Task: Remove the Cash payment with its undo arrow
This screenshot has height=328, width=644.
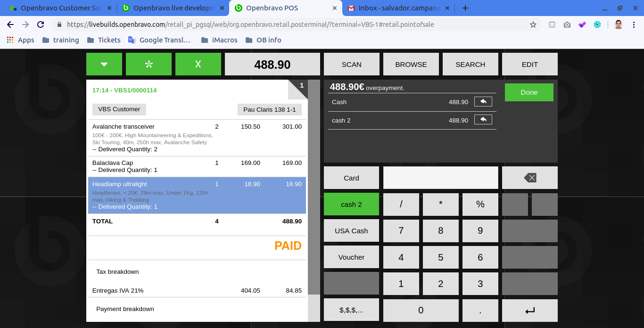Action: 483,101
